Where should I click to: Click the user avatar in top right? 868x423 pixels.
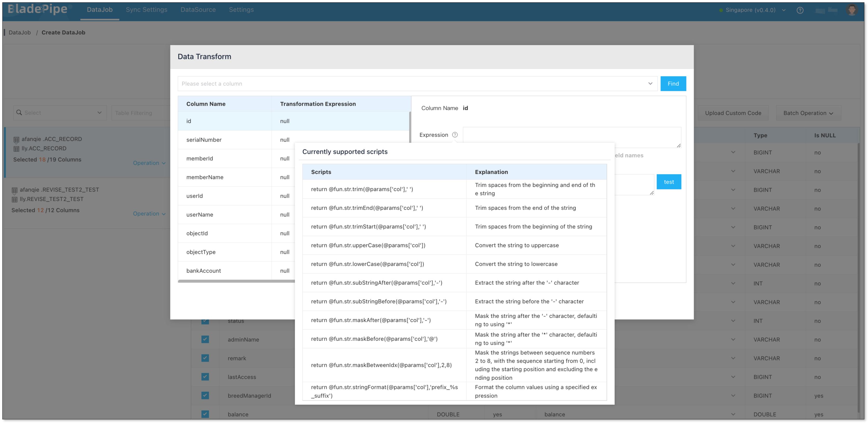(x=851, y=10)
